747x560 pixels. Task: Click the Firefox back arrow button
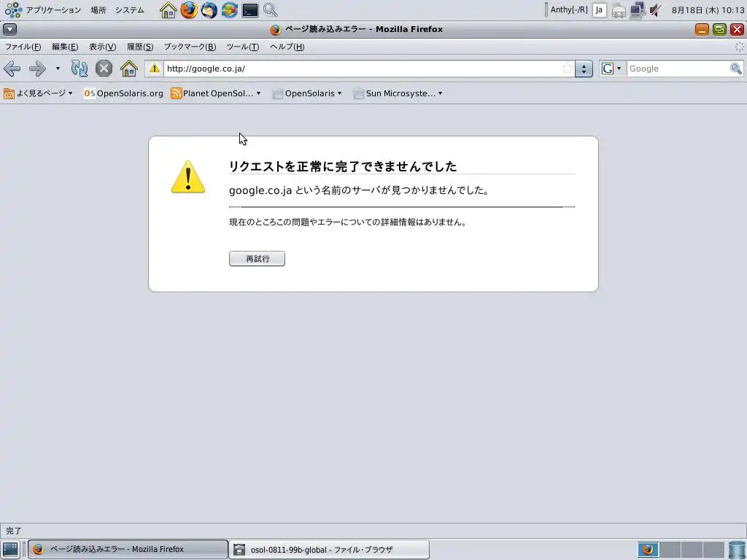point(12,69)
